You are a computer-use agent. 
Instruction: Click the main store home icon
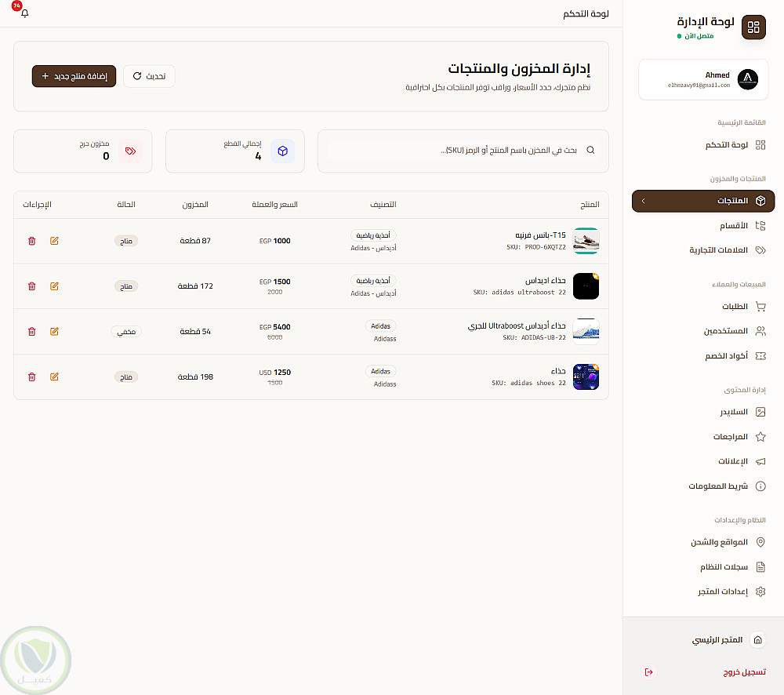757,639
